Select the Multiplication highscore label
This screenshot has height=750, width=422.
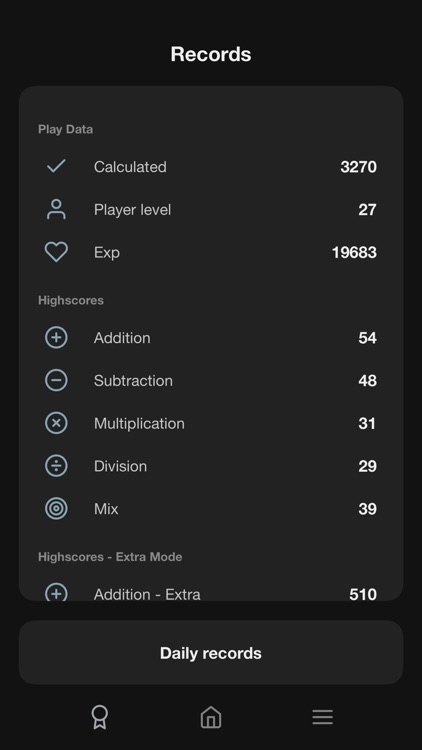[x=139, y=423]
